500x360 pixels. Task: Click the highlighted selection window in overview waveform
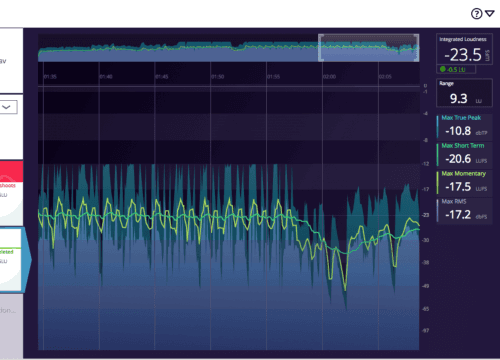(x=369, y=48)
